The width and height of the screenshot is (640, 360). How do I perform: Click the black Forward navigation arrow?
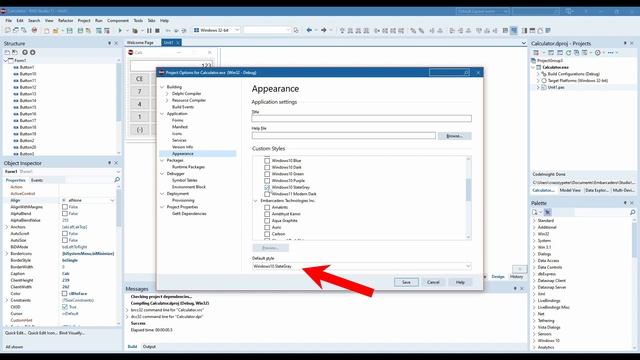(324, 30)
